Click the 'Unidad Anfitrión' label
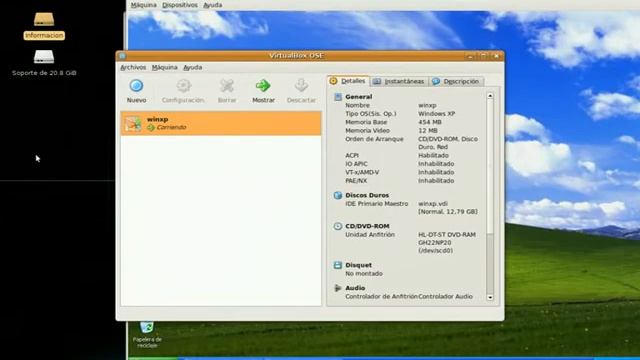Screen dimensions: 640x360 click(370, 235)
